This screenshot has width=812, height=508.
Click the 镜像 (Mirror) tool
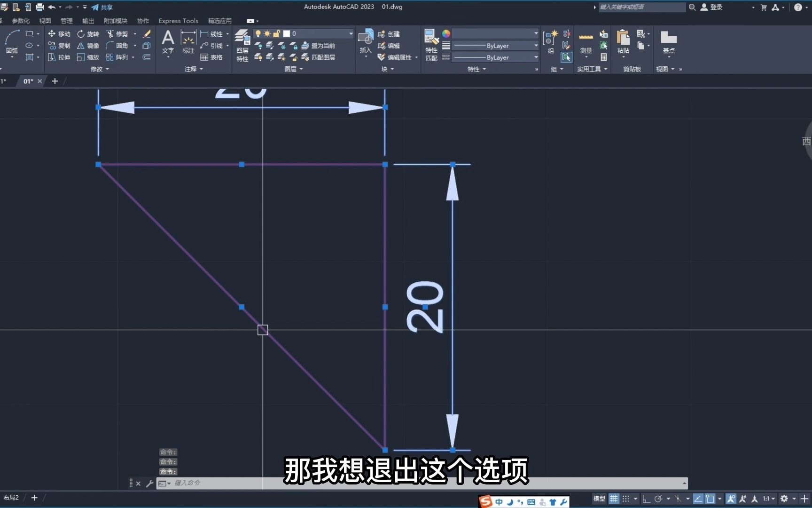(x=88, y=46)
